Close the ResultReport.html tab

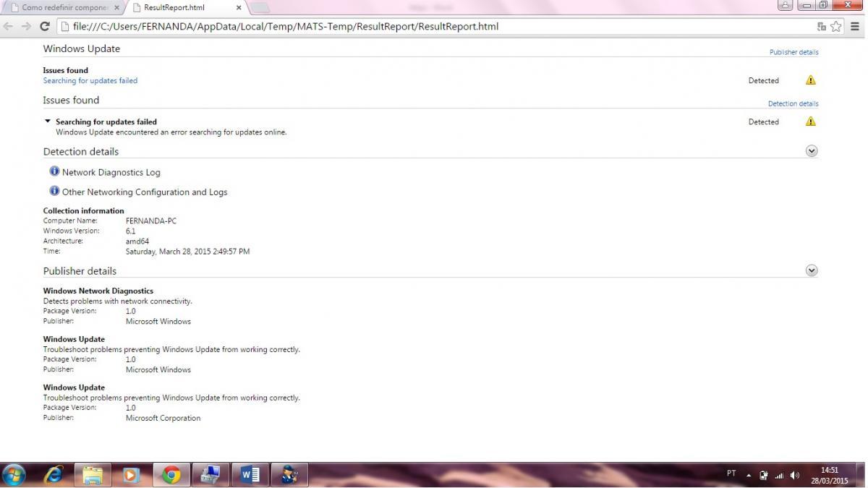[239, 7]
